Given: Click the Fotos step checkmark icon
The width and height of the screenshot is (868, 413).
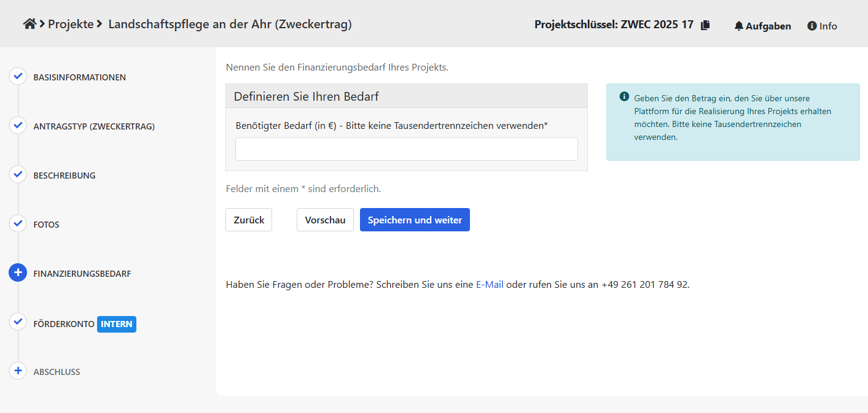Looking at the screenshot, I should (x=18, y=224).
